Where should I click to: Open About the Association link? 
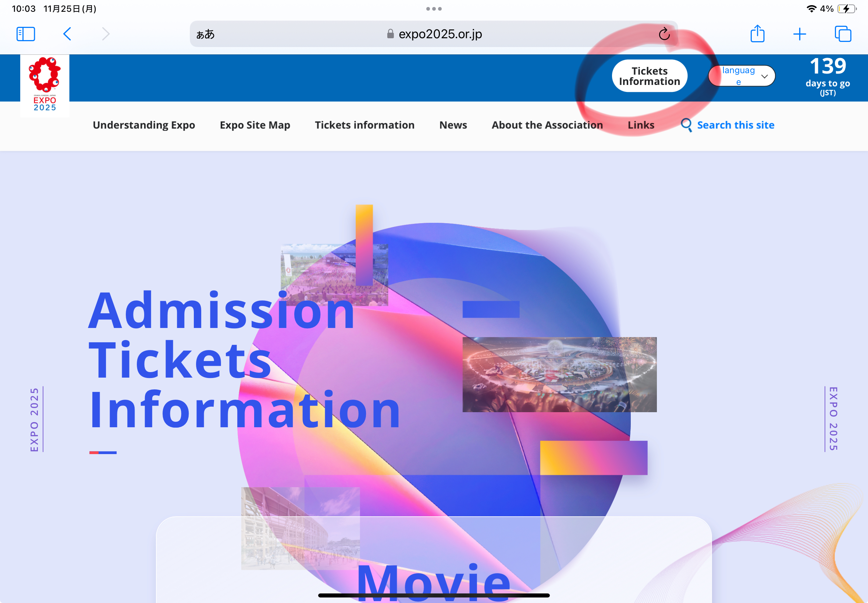point(547,125)
